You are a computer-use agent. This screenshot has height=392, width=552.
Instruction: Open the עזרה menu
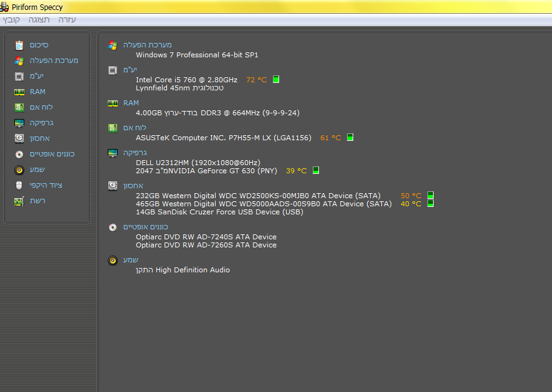(67, 20)
